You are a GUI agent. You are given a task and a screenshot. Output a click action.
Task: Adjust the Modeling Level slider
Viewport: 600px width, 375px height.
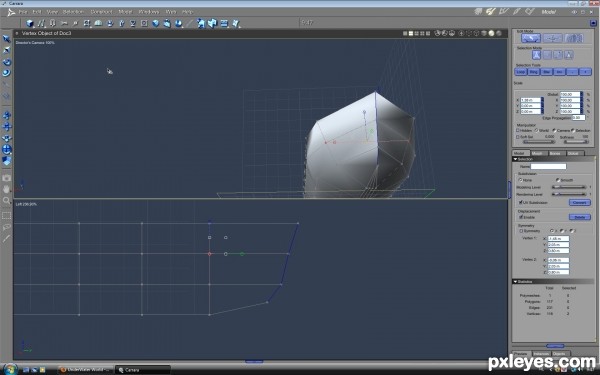pos(569,187)
